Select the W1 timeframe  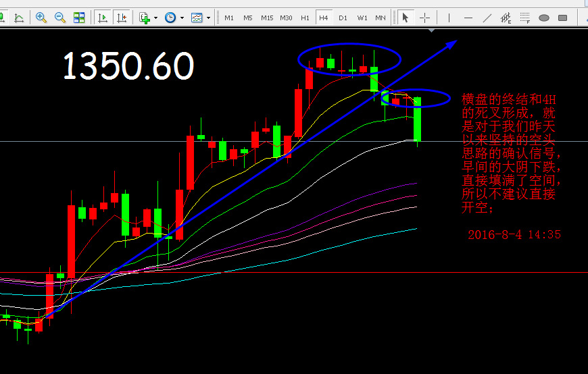(362, 18)
